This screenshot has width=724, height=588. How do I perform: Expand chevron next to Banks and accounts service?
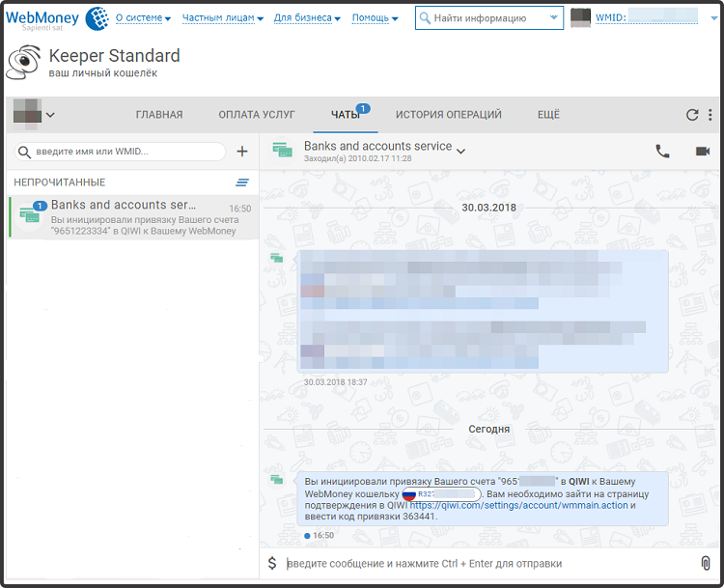point(460,151)
